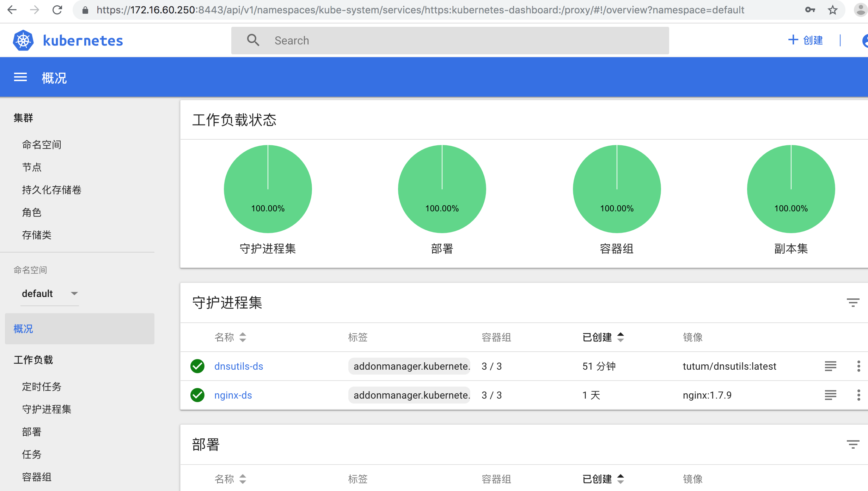Click 1 天 created time for nginx-ds
The width and height of the screenshot is (868, 491).
pyautogui.click(x=591, y=395)
